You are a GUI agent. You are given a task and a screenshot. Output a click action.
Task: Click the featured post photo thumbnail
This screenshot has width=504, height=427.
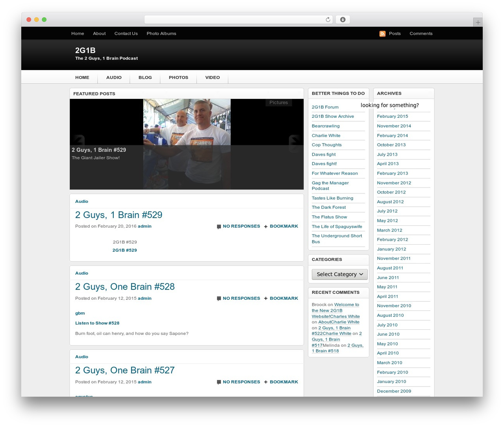tap(187, 144)
